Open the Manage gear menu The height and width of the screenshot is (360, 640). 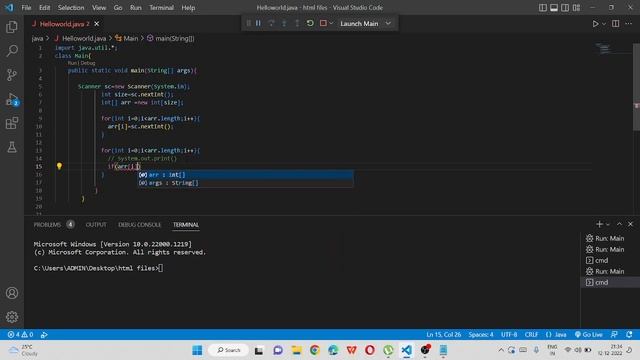pyautogui.click(x=12, y=317)
